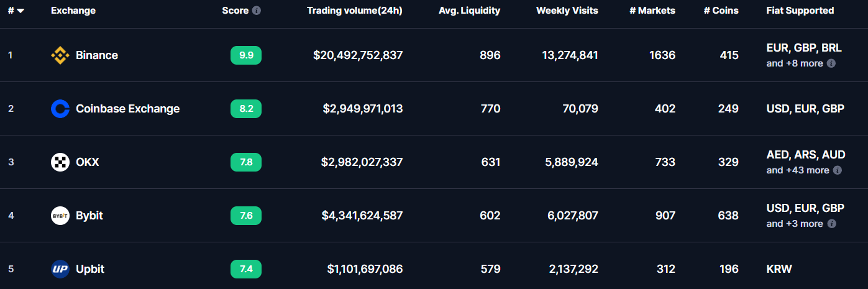The width and height of the screenshot is (868, 289).
Task: Click the Upbit logo icon
Action: coord(60,269)
